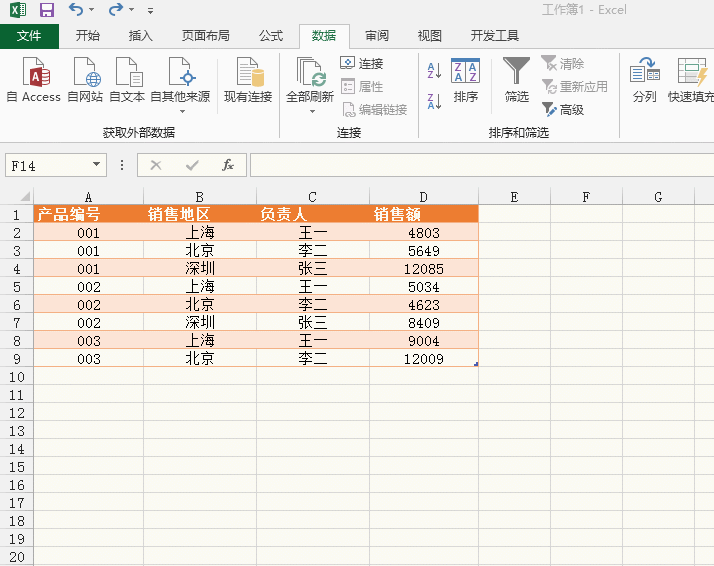The image size is (714, 566).
Task: Select 李二 cell in row 6
Action: (313, 305)
